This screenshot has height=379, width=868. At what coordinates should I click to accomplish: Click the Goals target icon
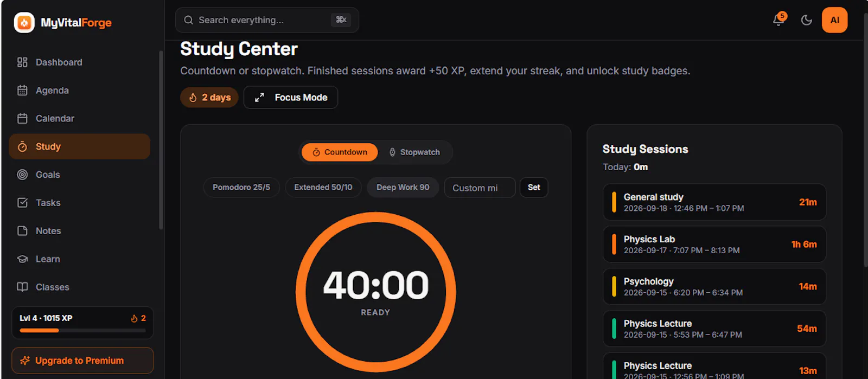pyautogui.click(x=22, y=175)
